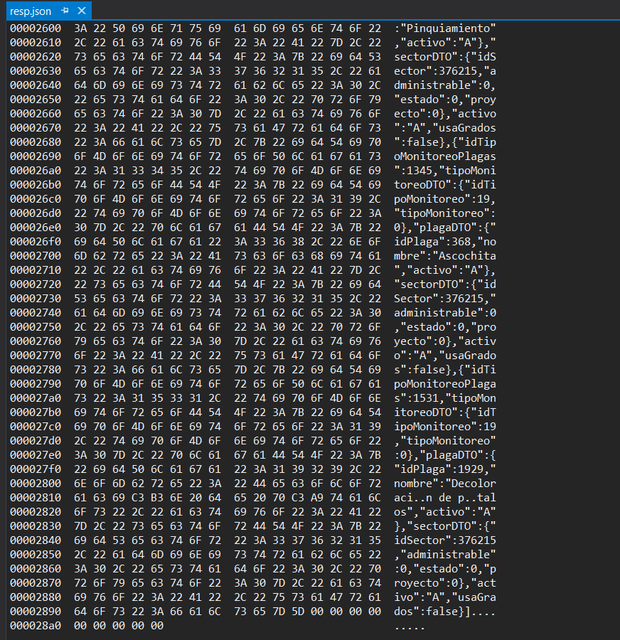Click offset 00002890 address
Image resolution: width=620 pixels, height=640 pixels.
point(36,611)
